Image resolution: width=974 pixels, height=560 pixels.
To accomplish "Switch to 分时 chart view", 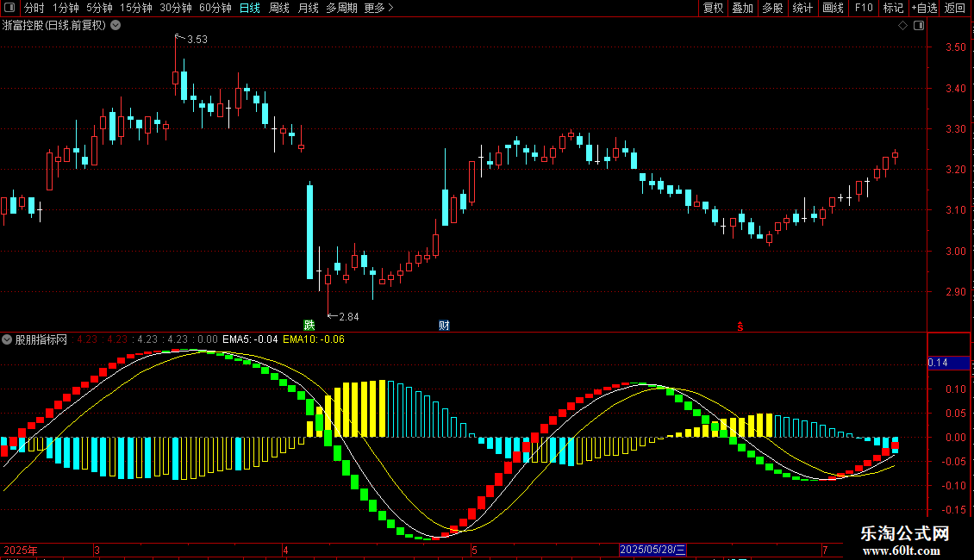I will pos(34,8).
